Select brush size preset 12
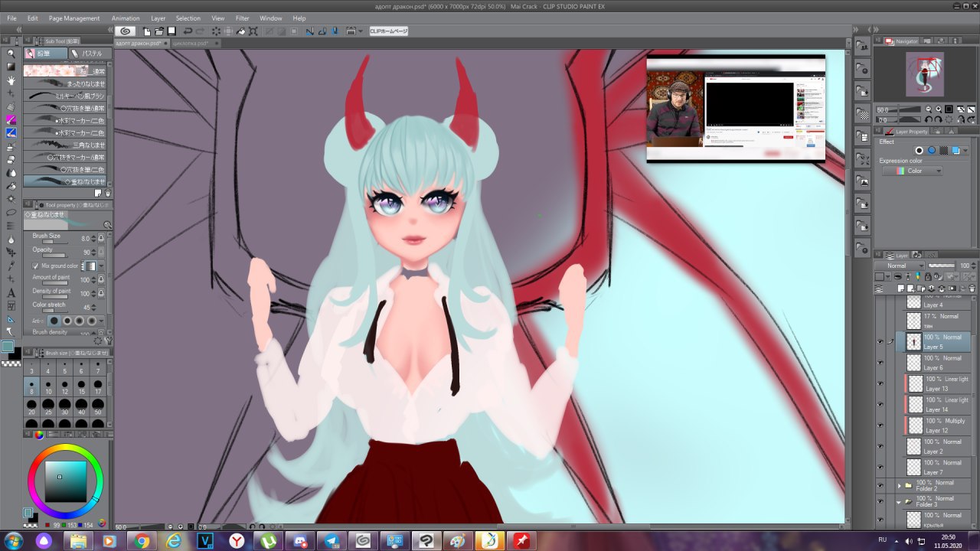Viewport: 980px width, 551px height. (x=64, y=386)
